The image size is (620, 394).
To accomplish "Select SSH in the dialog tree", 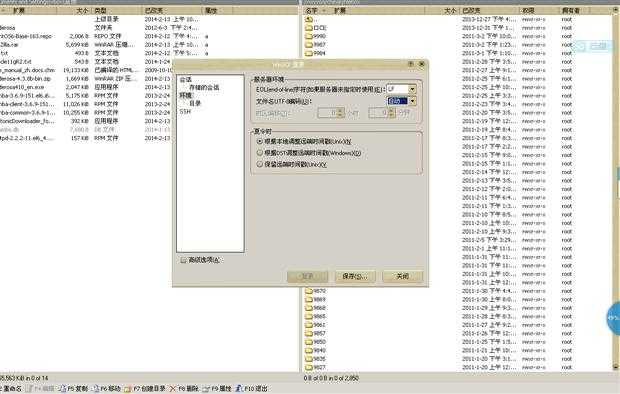I will click(x=185, y=112).
